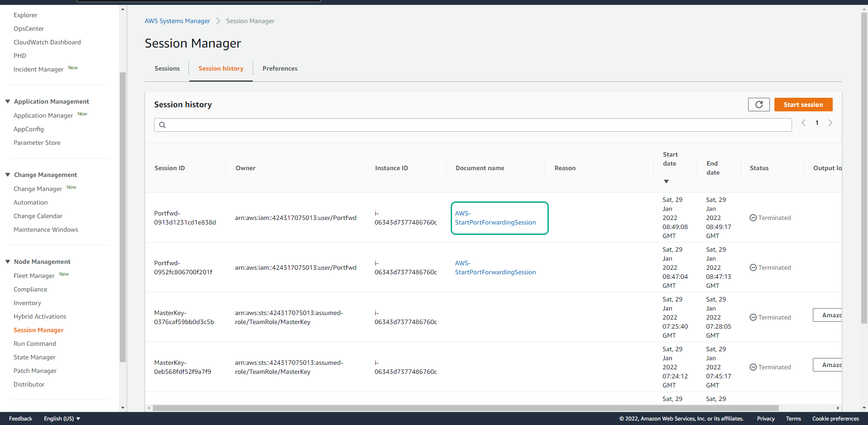Click the Terminated icon beside MasterKey-0376caf59bb0d3c5b session
868x425 pixels.
(x=753, y=317)
